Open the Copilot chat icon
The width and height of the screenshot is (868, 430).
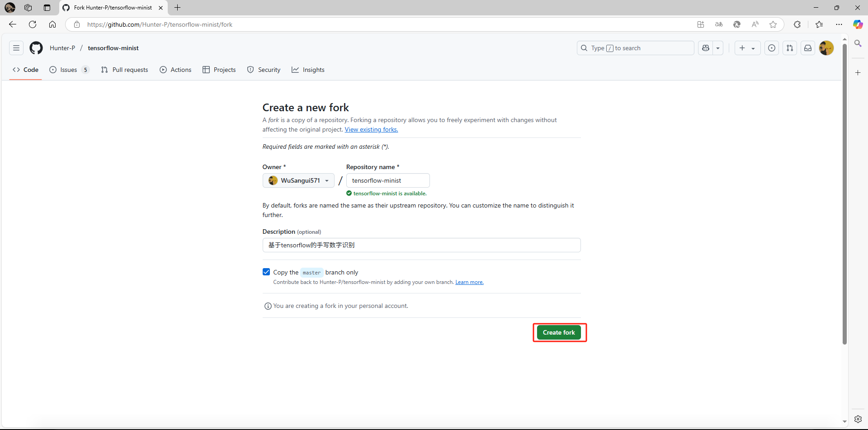pos(706,48)
